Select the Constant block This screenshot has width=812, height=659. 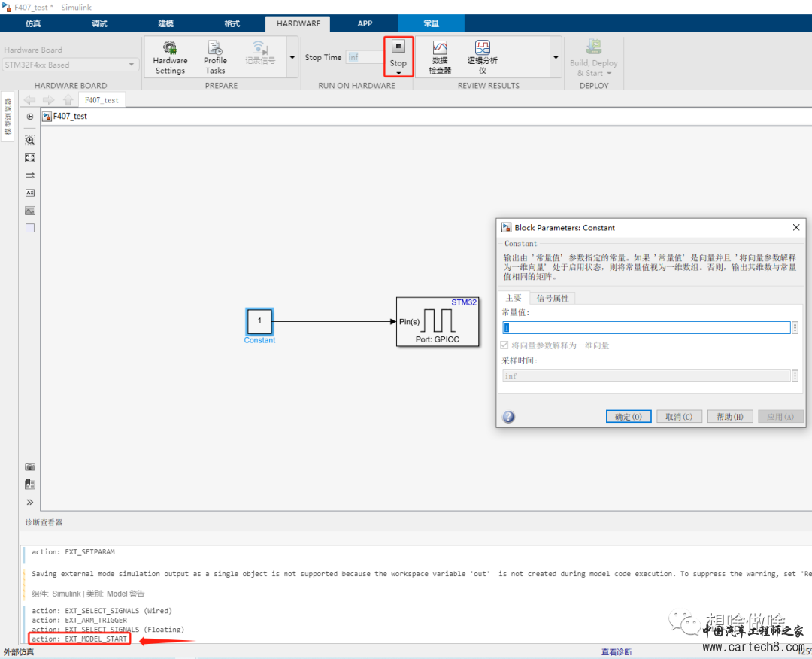point(259,321)
